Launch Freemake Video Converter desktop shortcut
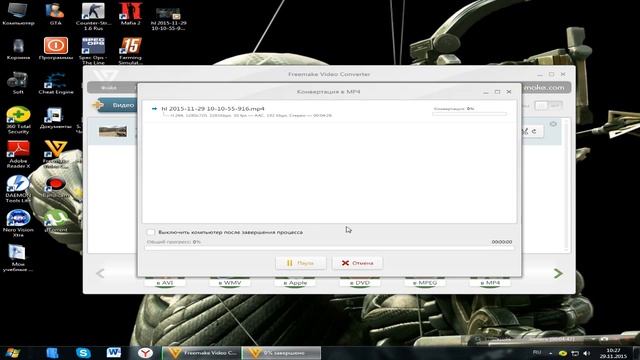The height and width of the screenshot is (360, 640). 56,153
